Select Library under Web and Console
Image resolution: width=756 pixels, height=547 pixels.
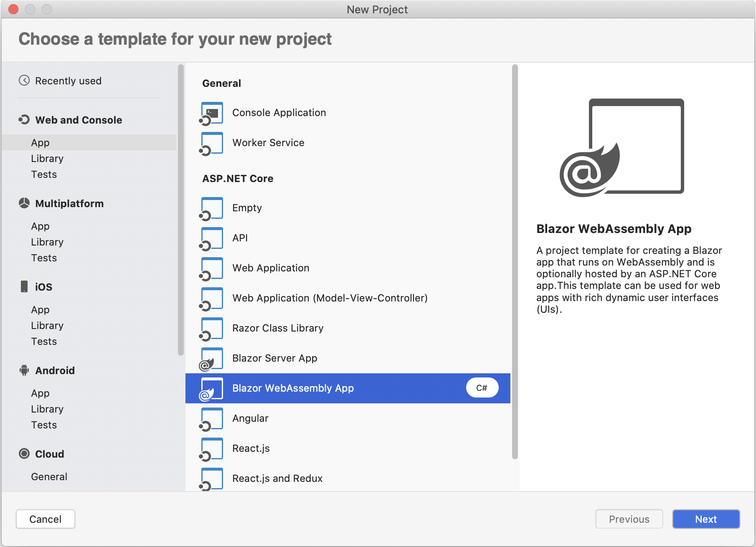pyautogui.click(x=47, y=159)
